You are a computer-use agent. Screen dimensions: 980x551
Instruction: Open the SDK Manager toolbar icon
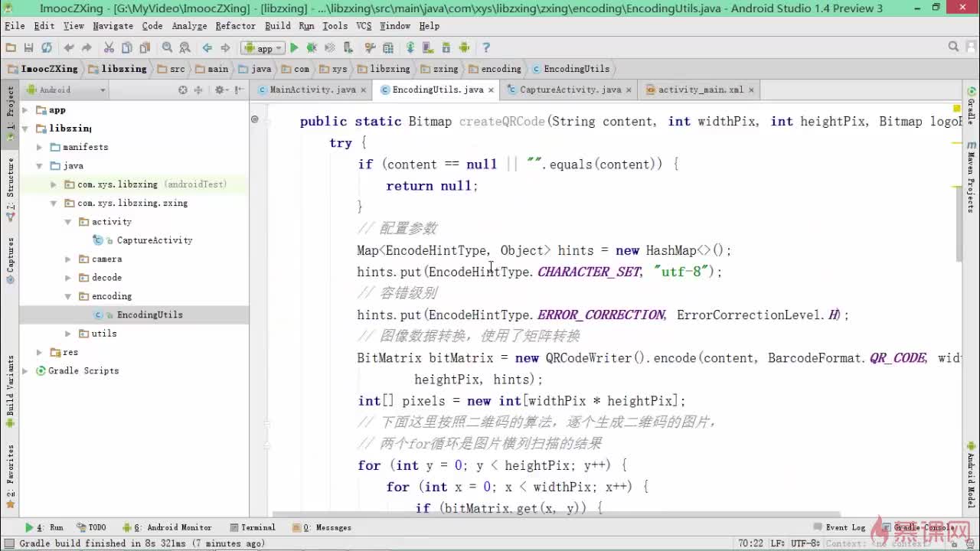click(x=446, y=47)
